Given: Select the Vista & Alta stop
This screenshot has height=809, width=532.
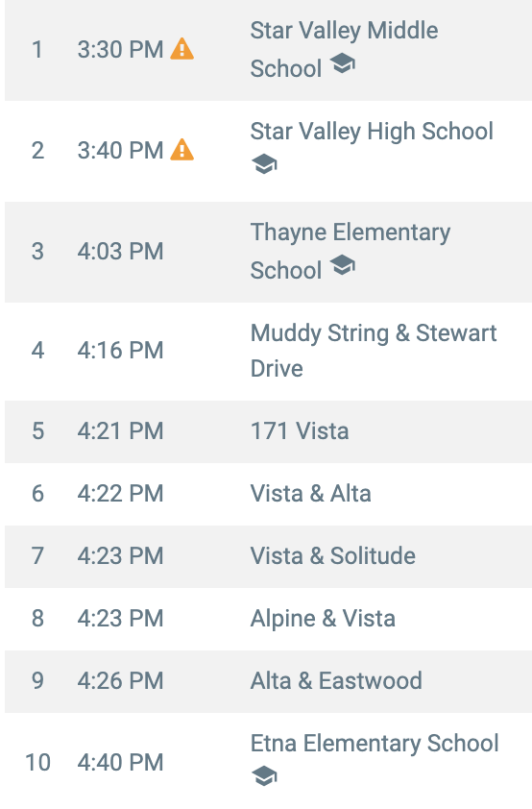Looking at the screenshot, I should pos(268,494).
